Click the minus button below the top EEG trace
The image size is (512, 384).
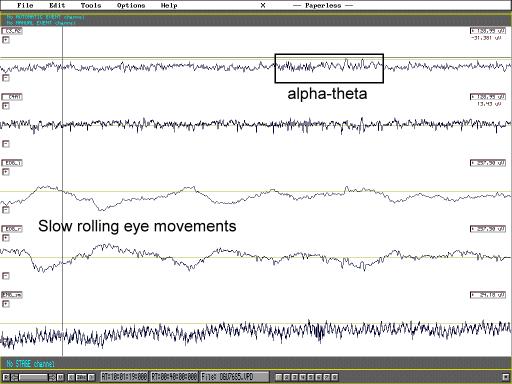[x=6, y=78]
